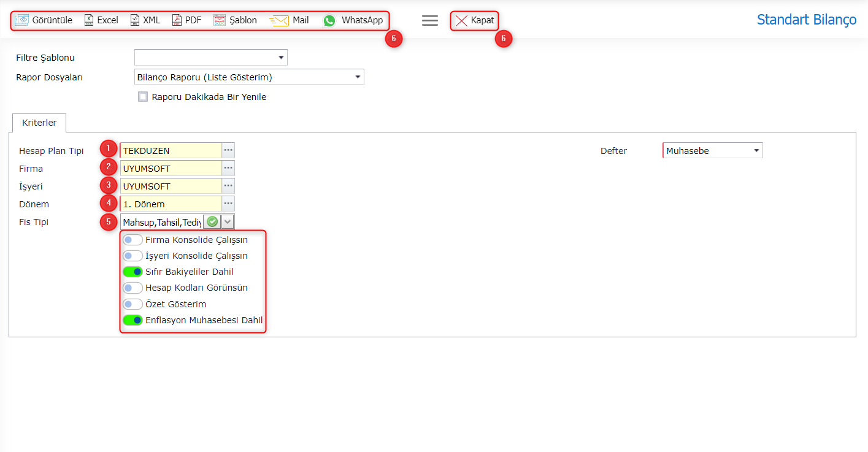This screenshot has height=452, width=868.
Task: Click Hesap Plan Tipi field TEKDUZEN
Action: (x=171, y=150)
